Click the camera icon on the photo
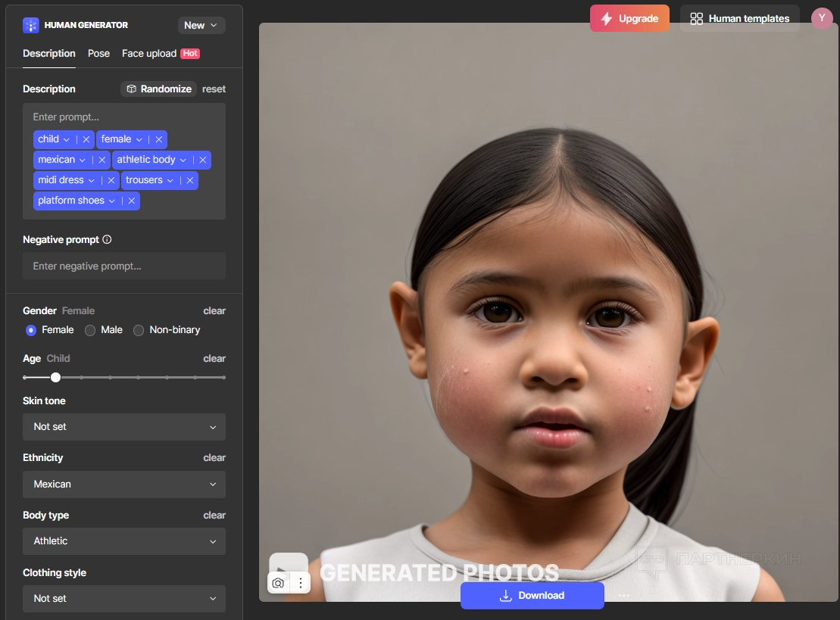The width and height of the screenshot is (840, 620). point(278,583)
